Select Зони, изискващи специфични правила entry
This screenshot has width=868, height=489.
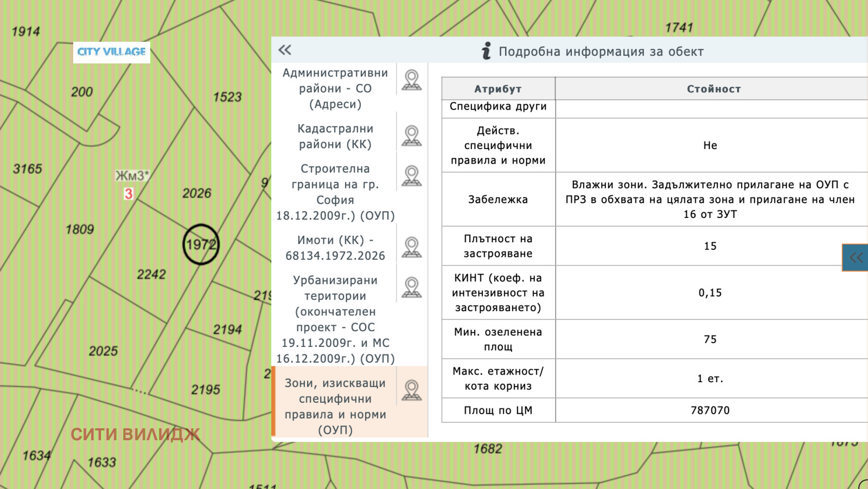[335, 406]
